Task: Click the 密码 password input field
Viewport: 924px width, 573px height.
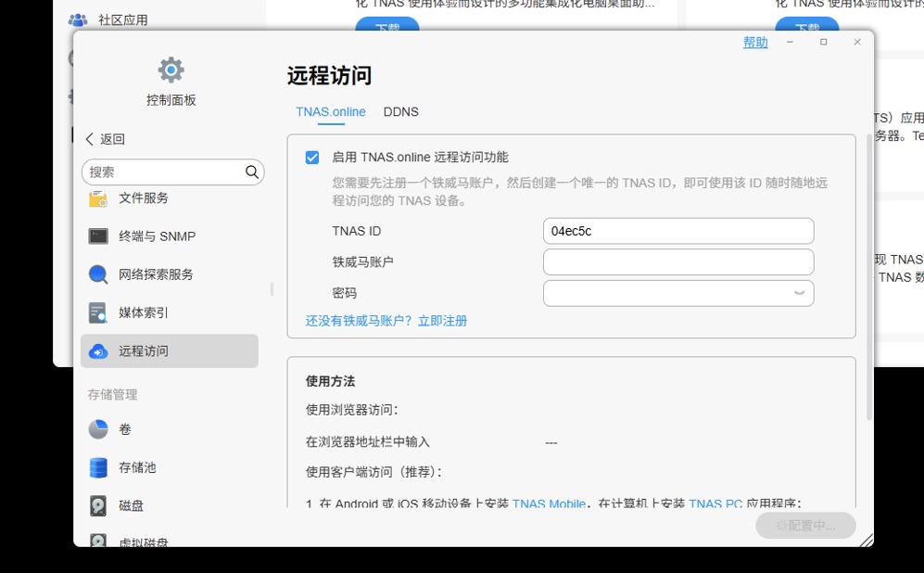Action: 678,293
